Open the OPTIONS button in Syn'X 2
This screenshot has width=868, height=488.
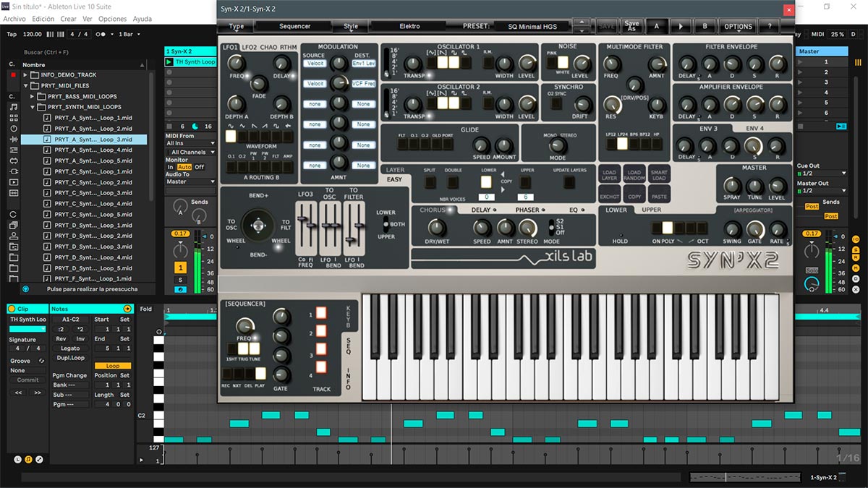pos(739,26)
